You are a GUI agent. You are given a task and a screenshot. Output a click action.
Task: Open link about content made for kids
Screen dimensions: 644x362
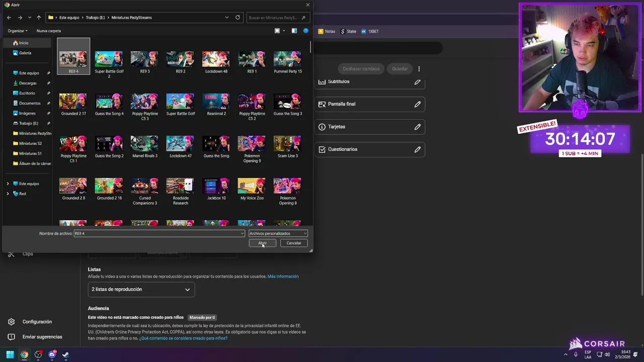point(183,338)
